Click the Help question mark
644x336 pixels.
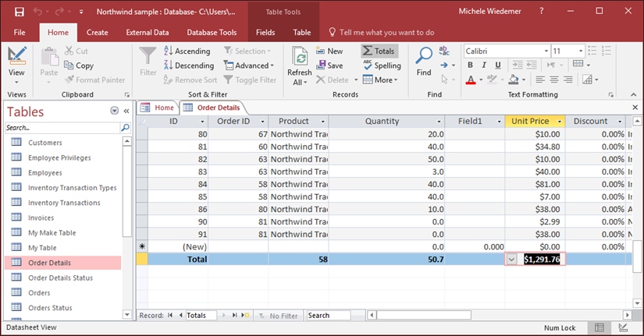pyautogui.click(x=541, y=11)
